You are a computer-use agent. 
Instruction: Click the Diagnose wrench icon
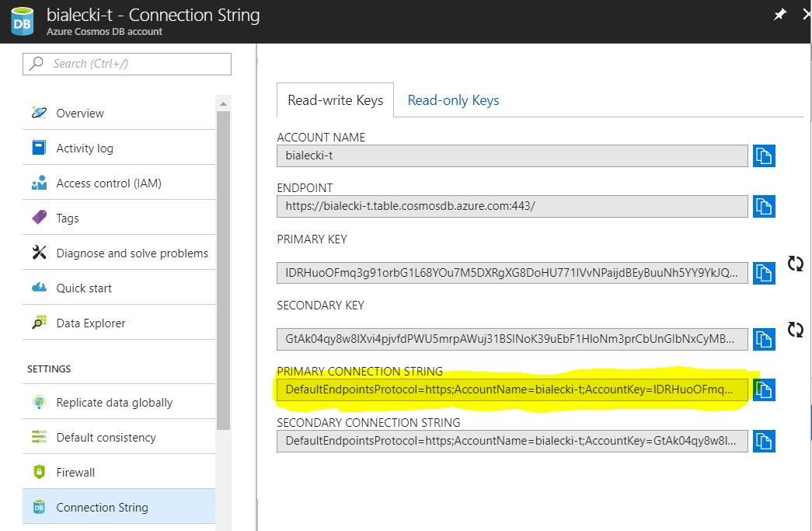[39, 253]
